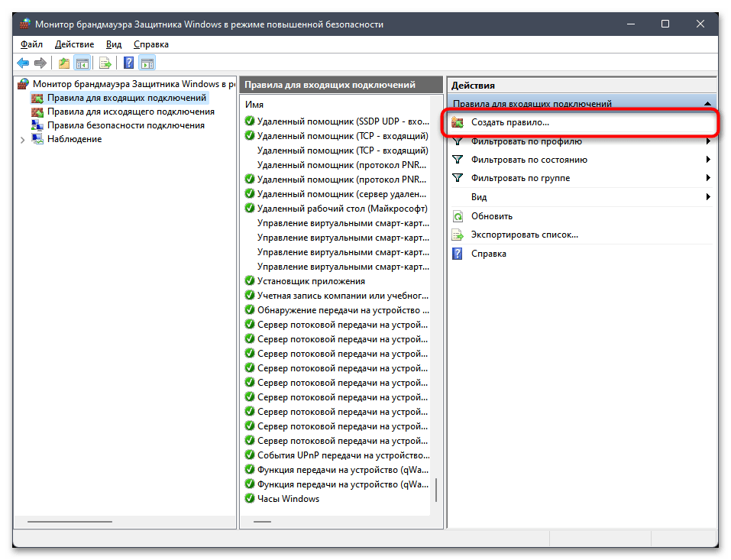Viewport: 731px width, 560px height.
Task: Click the Up one level folder icon
Action: point(64,63)
